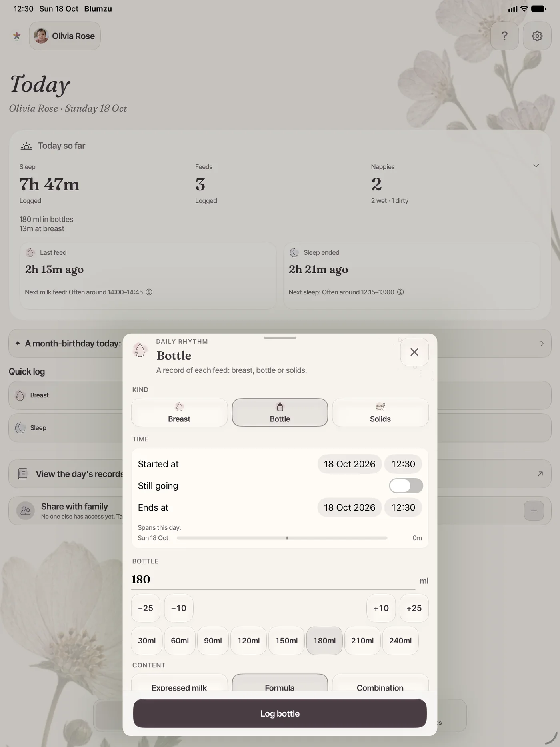Open settings gear icon
The image size is (560, 747).
pyautogui.click(x=537, y=36)
